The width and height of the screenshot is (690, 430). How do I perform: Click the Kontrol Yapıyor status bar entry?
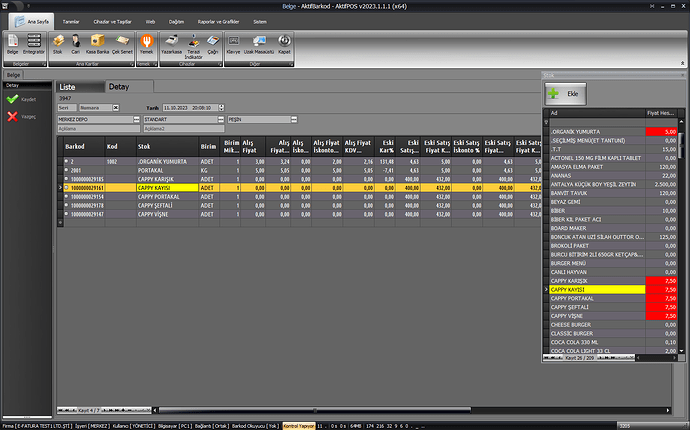click(x=299, y=426)
